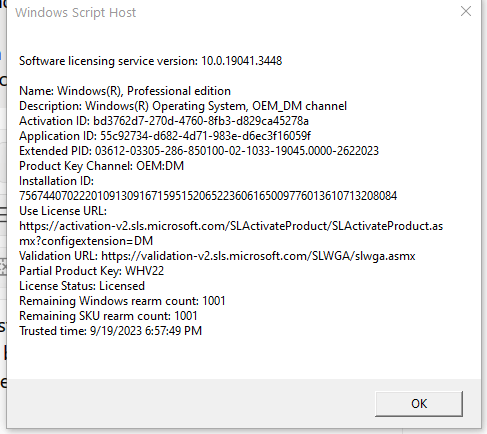Click the activation-v2.sls.microsoft.com URL text
The image size is (487, 434).
[231, 226]
